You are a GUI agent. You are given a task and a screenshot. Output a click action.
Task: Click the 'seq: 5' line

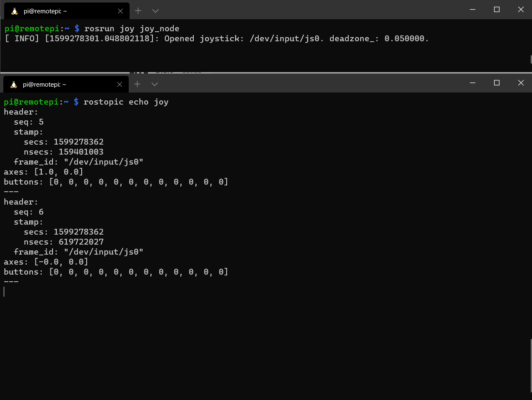point(29,122)
